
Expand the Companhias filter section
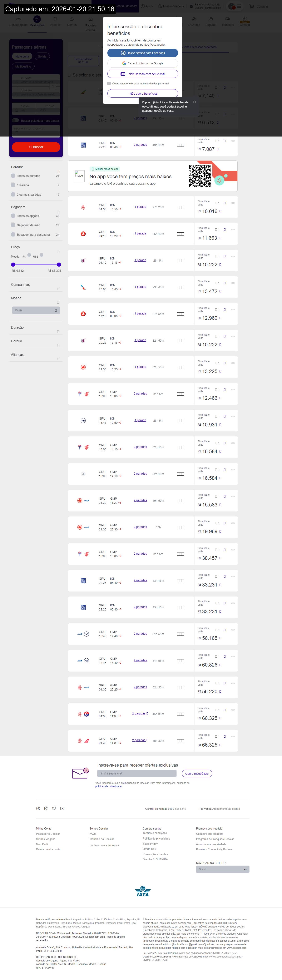click(58, 289)
